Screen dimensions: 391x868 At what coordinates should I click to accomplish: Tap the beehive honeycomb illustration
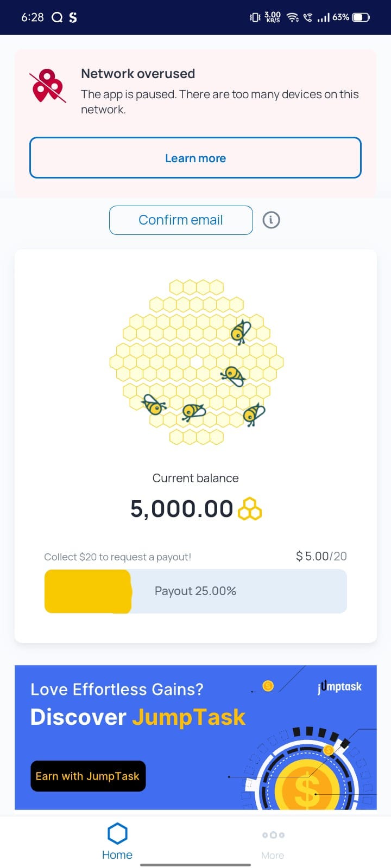196,362
